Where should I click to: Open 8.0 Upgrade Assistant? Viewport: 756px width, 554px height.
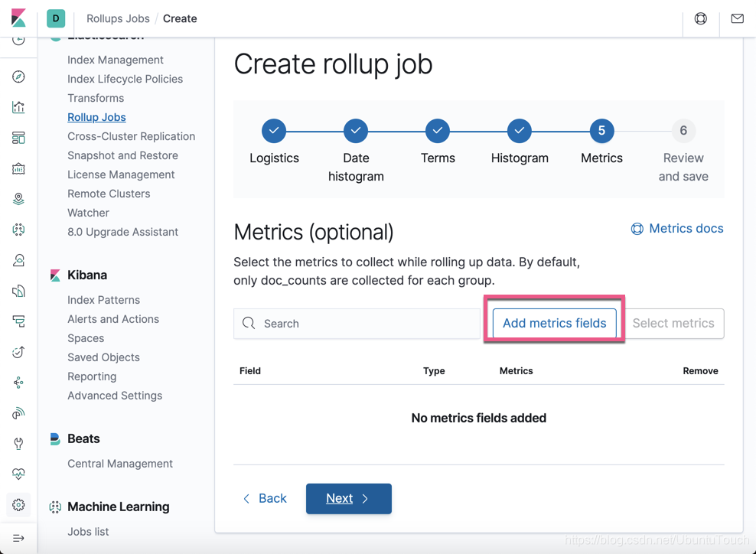tap(122, 232)
